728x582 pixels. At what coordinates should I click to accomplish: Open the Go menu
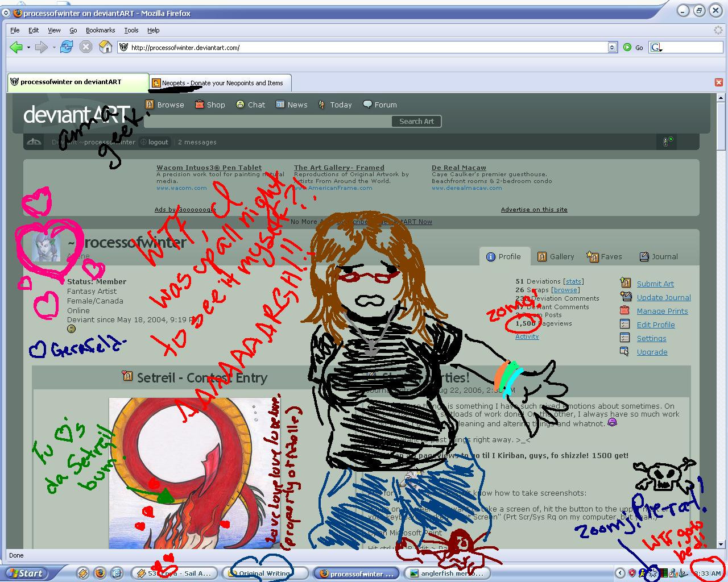coord(73,30)
